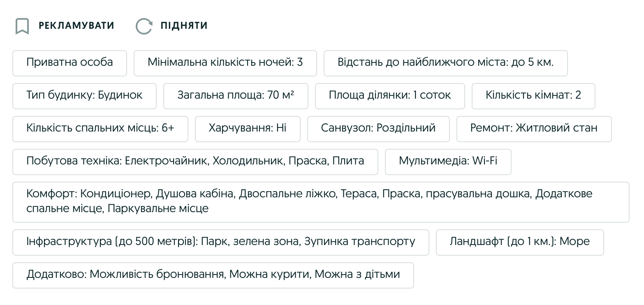Viewport: 644px width, 305px height.
Task: Select the Харчування: Ні tag
Action: [248, 129]
